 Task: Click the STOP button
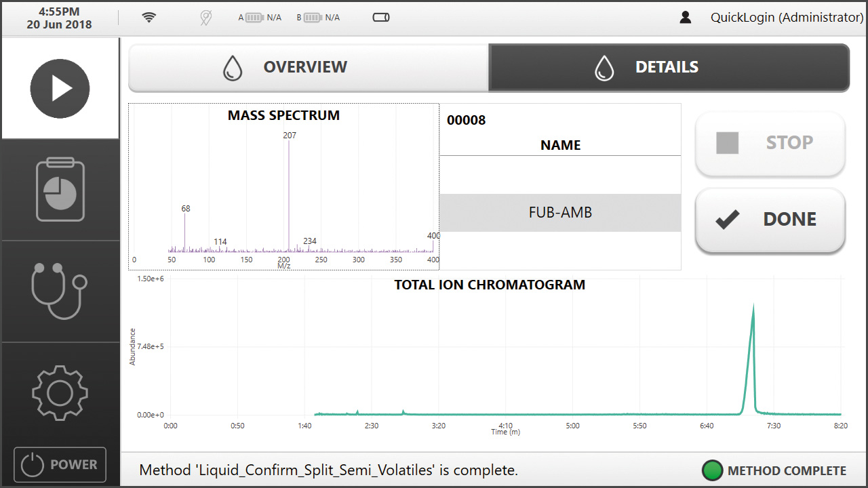[x=770, y=143]
